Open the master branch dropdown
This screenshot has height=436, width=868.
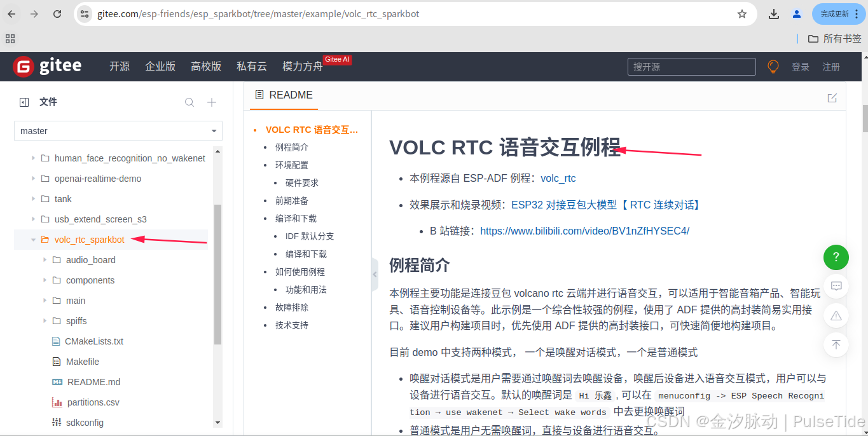click(118, 131)
